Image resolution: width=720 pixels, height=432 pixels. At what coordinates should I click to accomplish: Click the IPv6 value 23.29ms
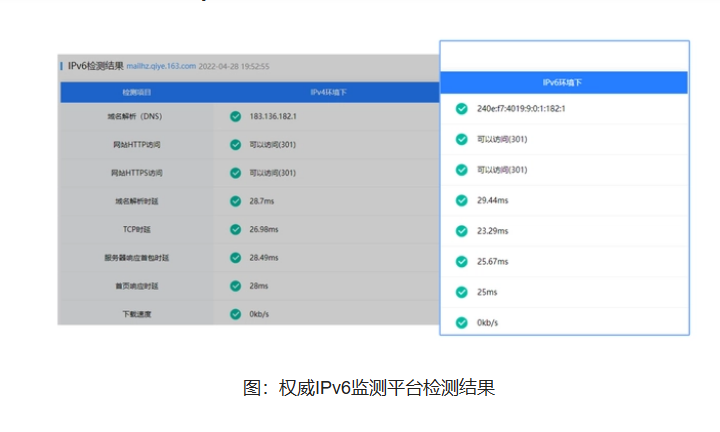[x=493, y=231]
